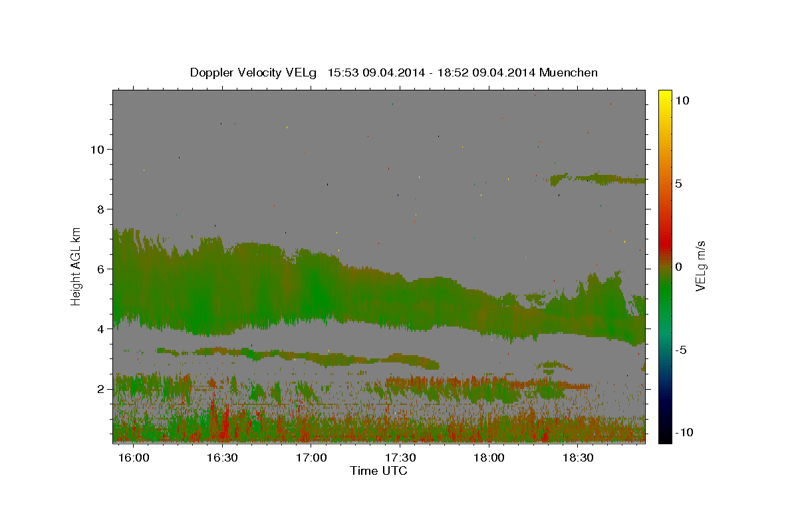Click the '17:30' time tick label
Viewport: 798px width, 532px height.
pos(400,458)
